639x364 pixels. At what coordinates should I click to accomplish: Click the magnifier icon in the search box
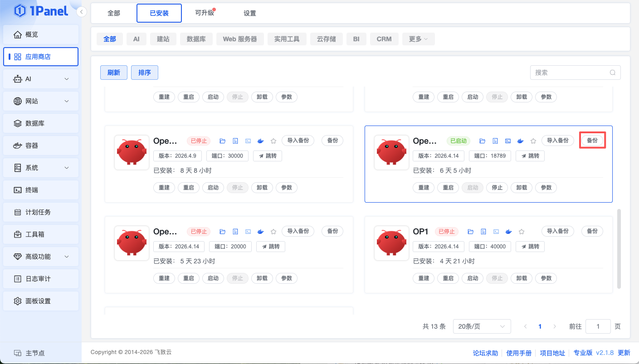click(613, 73)
